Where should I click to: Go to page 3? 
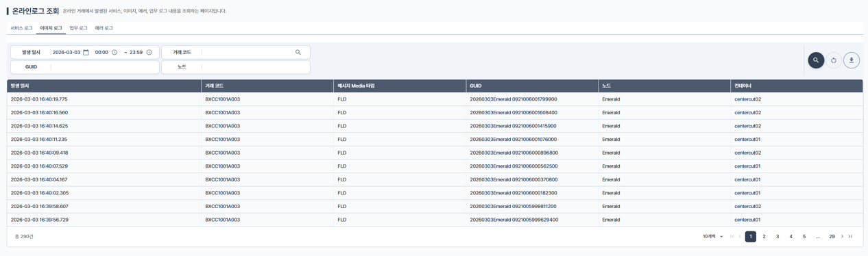coord(777,237)
